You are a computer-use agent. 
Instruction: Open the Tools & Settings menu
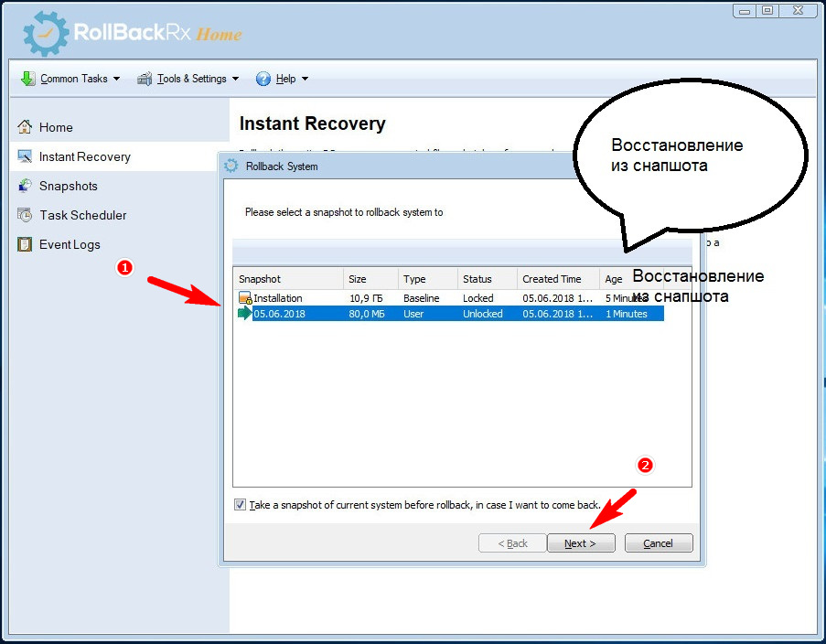188,79
